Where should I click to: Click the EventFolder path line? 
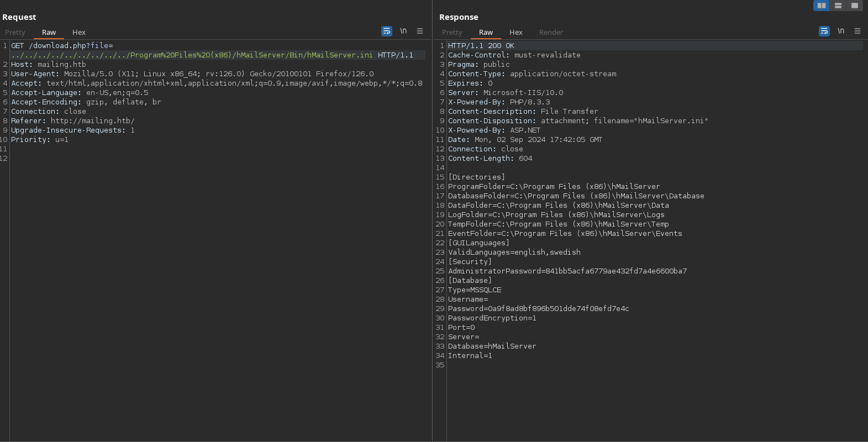565,234
